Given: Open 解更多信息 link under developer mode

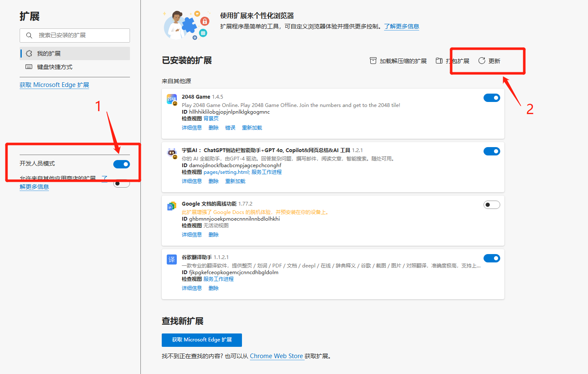Looking at the screenshot, I should point(34,187).
